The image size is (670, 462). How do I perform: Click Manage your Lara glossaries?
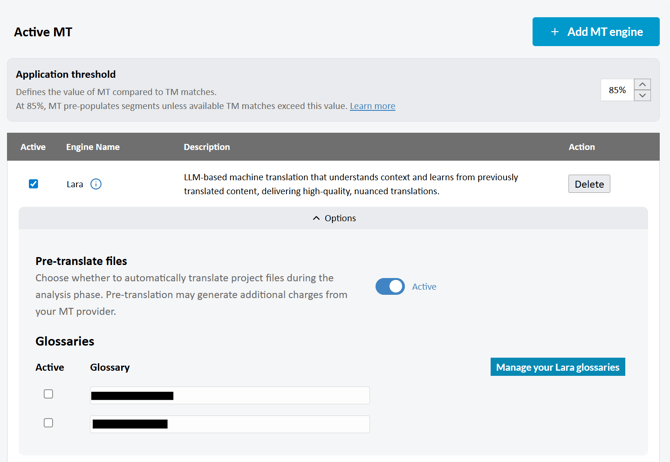tap(557, 367)
